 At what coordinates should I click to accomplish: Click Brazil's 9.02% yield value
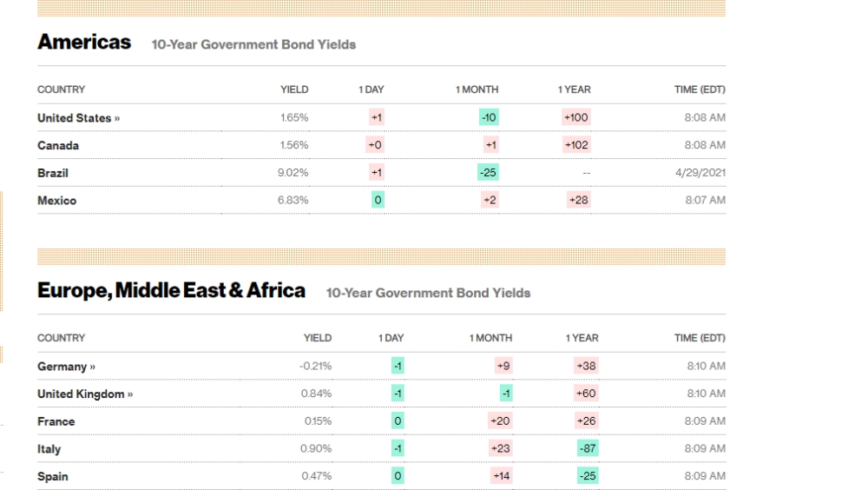(293, 172)
